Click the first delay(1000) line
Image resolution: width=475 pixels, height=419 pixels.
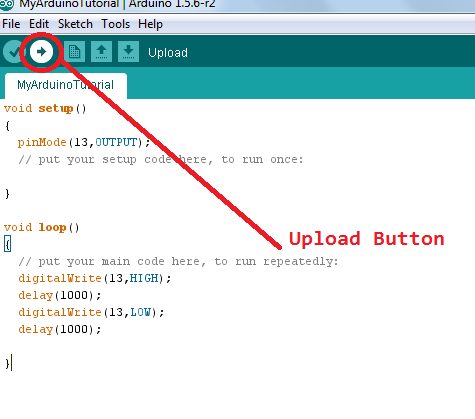point(60,295)
